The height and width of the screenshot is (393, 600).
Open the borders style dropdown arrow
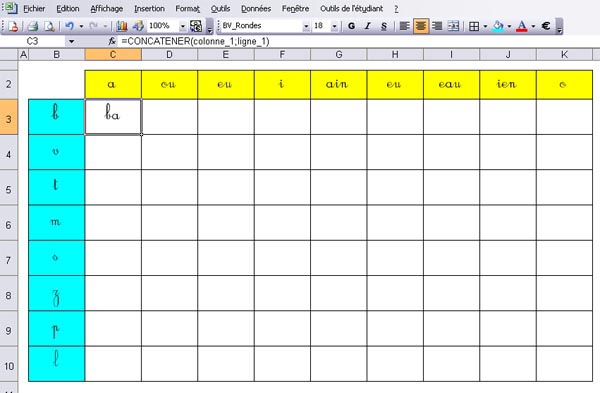click(x=485, y=26)
